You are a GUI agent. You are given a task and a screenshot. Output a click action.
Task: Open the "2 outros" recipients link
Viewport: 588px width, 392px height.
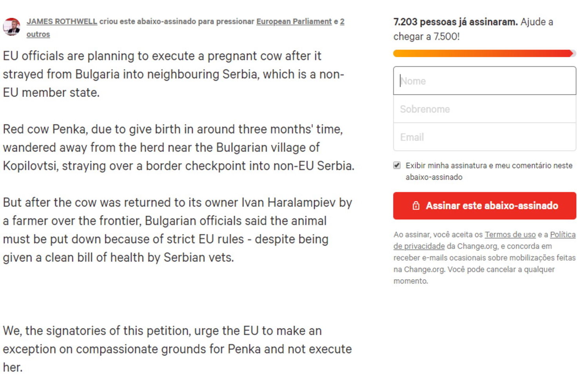coord(38,34)
